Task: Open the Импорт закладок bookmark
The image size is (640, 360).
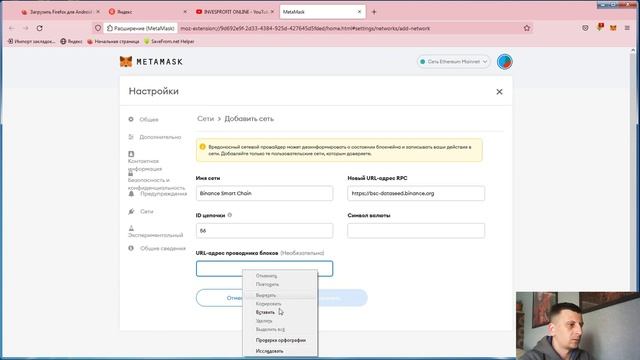Action: click(31, 41)
